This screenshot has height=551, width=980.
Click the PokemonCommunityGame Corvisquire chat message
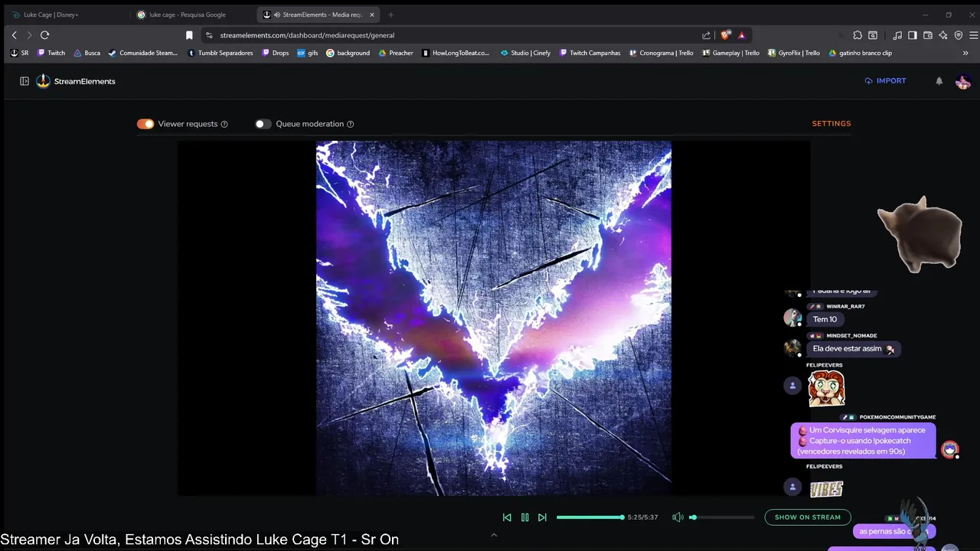pyautogui.click(x=863, y=441)
